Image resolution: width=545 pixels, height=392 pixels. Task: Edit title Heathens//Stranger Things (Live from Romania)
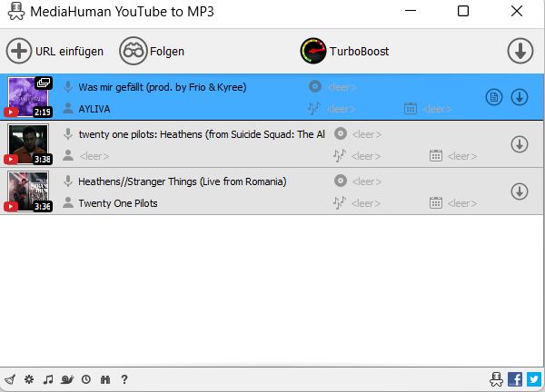point(183,181)
